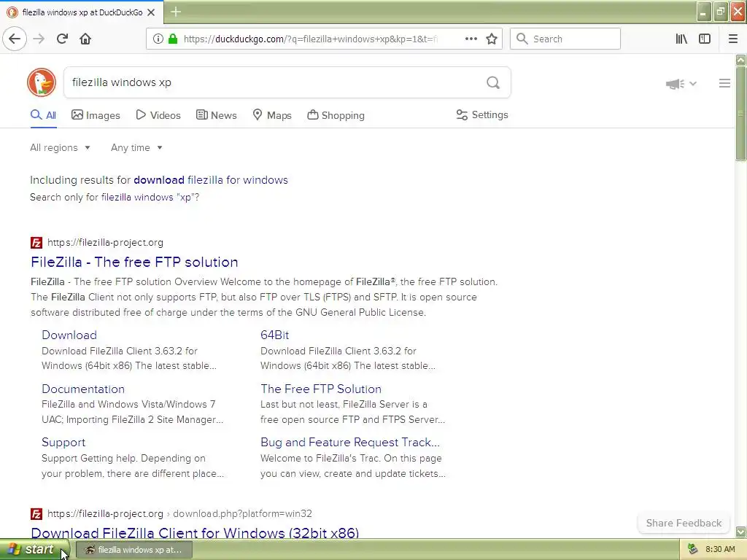Viewport: 747px width, 560px height.
Task: Open the Download sitelink
Action: click(69, 335)
